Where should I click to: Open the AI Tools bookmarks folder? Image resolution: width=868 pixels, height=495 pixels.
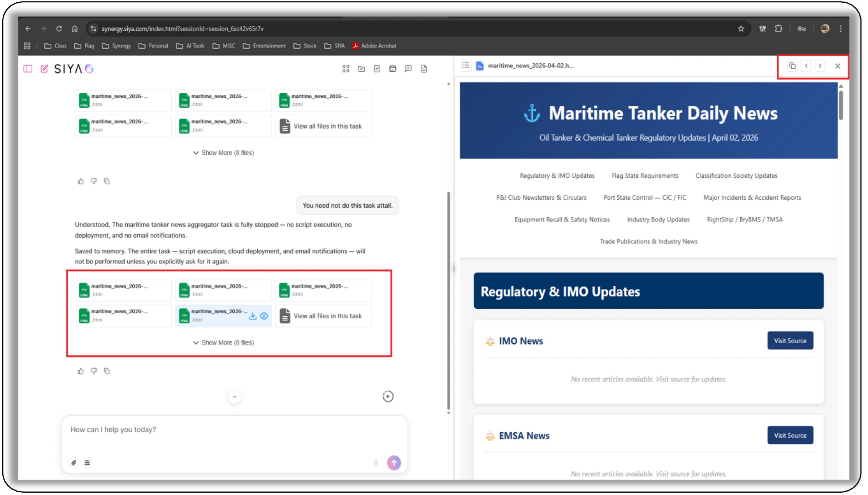[190, 46]
